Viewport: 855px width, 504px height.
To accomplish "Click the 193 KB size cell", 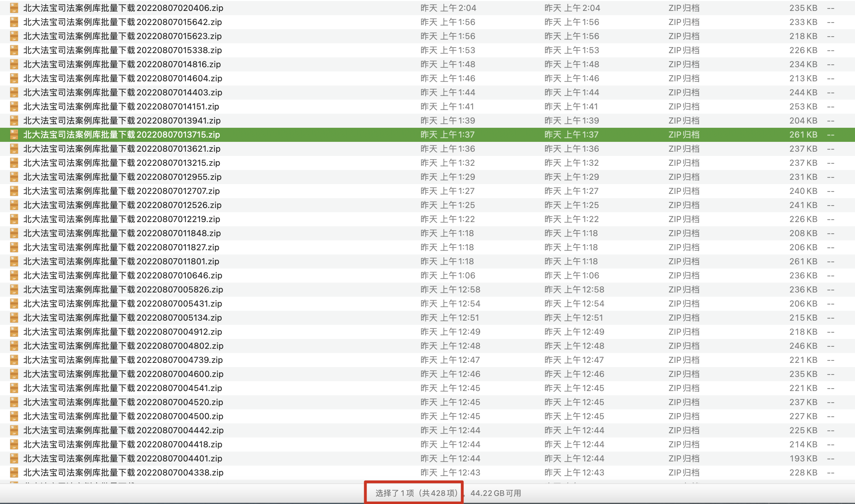I will pyautogui.click(x=803, y=458).
